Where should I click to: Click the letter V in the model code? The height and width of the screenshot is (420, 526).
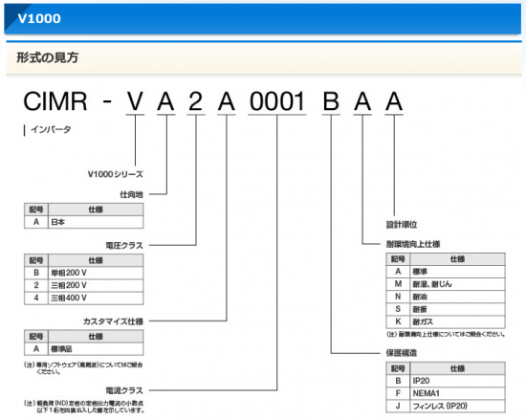pos(135,101)
